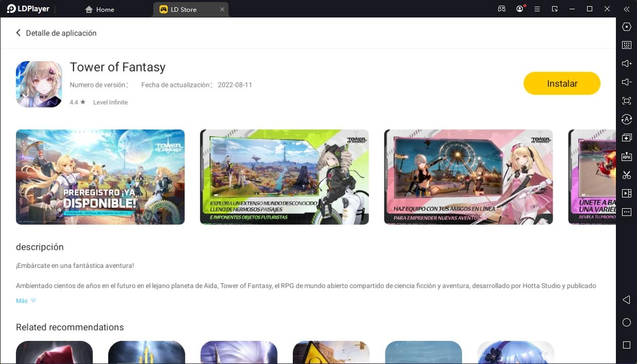Minimize the LDPlayer window
Image resolution: width=637 pixels, height=364 pixels.
pyautogui.click(x=572, y=9)
